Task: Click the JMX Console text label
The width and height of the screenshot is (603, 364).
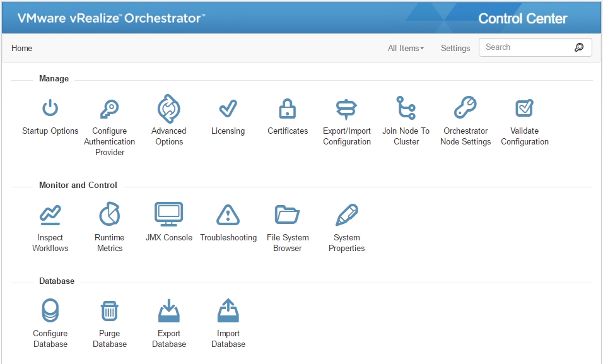Action: tap(169, 237)
